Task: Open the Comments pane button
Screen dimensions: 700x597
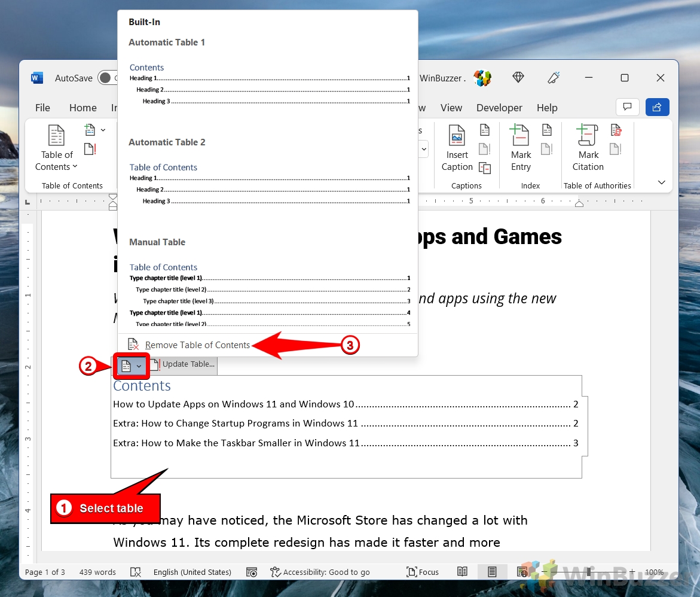Action: coord(627,107)
